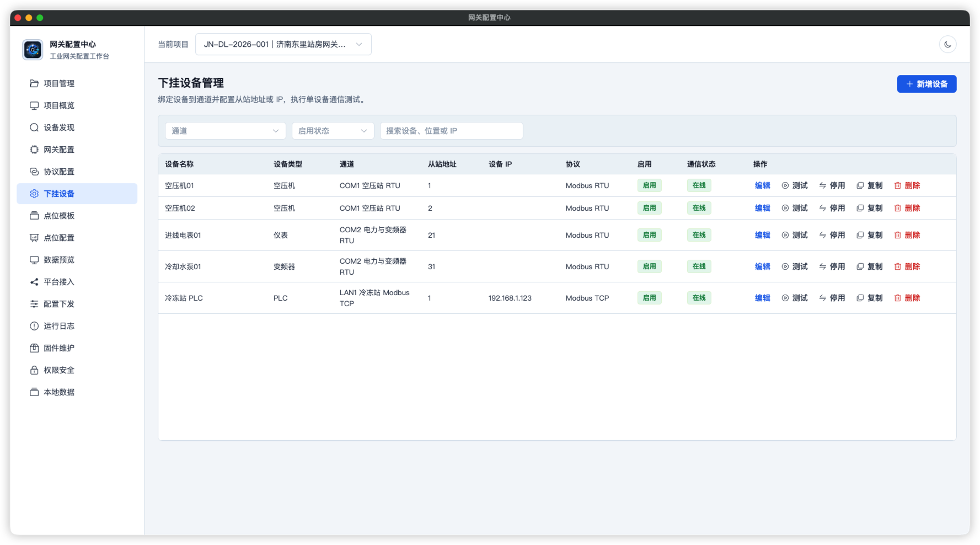The image size is (980, 545).
Task: Select 下挂设备 sidebar item
Action: pos(77,194)
